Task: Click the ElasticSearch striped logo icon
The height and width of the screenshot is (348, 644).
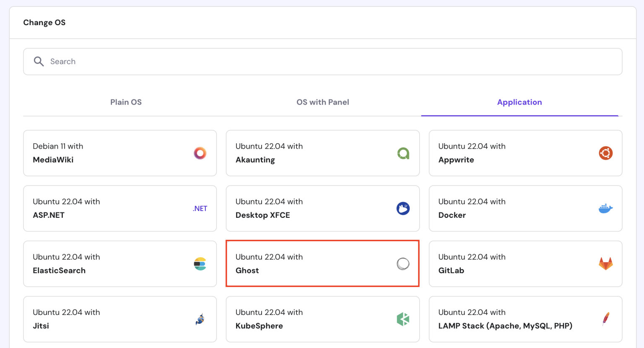Action: [x=200, y=264]
